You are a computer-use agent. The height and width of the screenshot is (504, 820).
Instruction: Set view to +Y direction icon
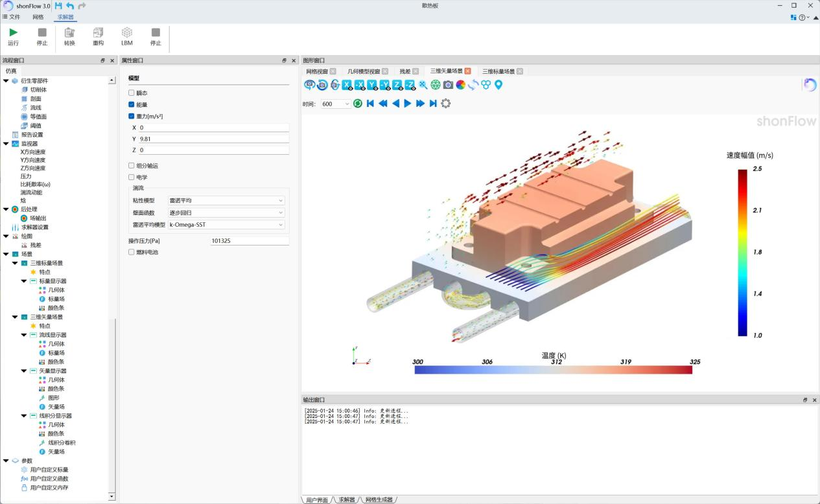tap(372, 85)
